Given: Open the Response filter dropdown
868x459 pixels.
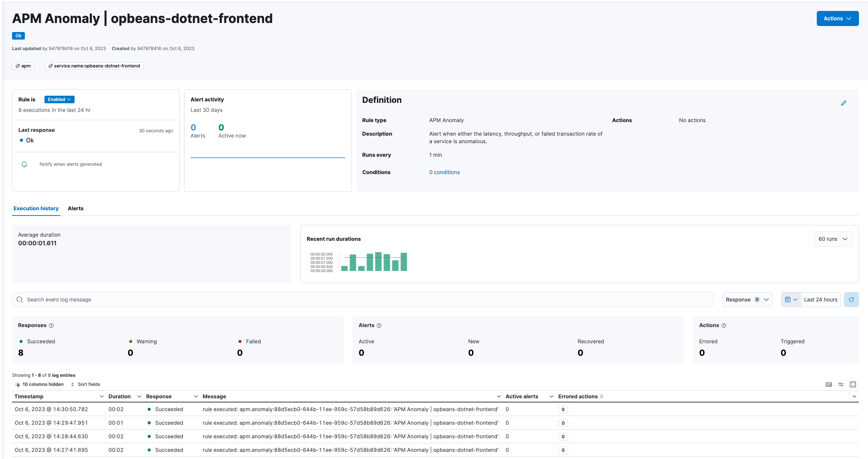Looking at the screenshot, I should (747, 300).
